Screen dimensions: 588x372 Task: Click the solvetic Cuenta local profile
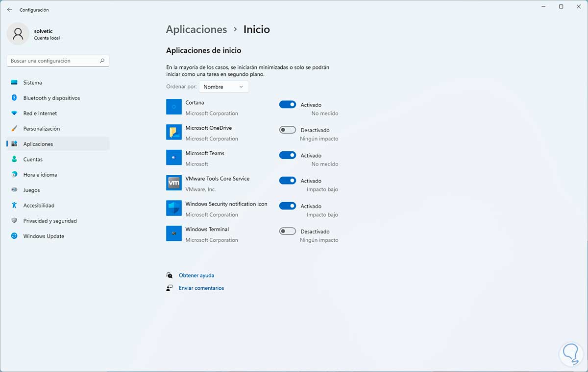(x=34, y=33)
